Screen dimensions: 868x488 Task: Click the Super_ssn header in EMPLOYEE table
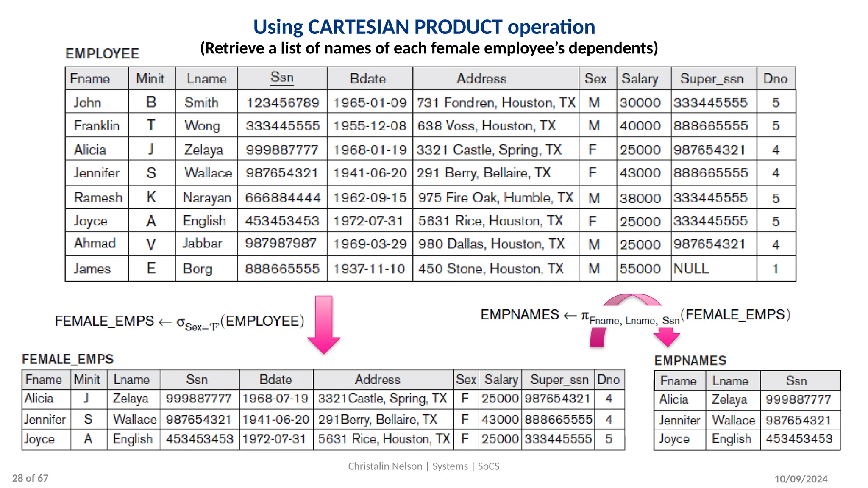pos(712,79)
